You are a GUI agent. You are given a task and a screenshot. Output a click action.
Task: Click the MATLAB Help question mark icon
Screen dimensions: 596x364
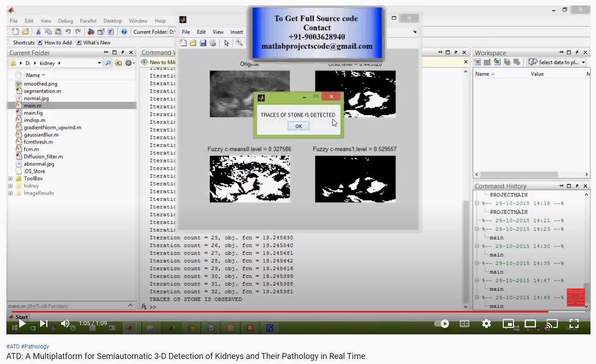tap(124, 32)
